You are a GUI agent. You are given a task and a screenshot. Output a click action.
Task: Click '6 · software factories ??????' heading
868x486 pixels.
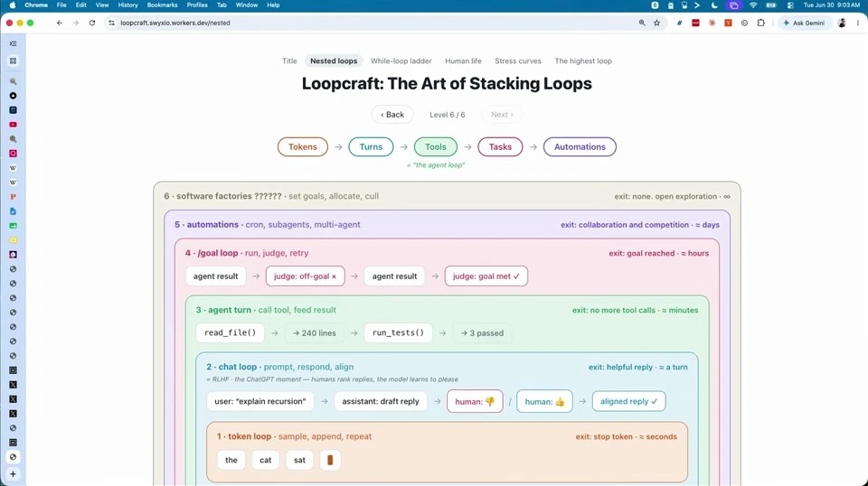point(222,196)
